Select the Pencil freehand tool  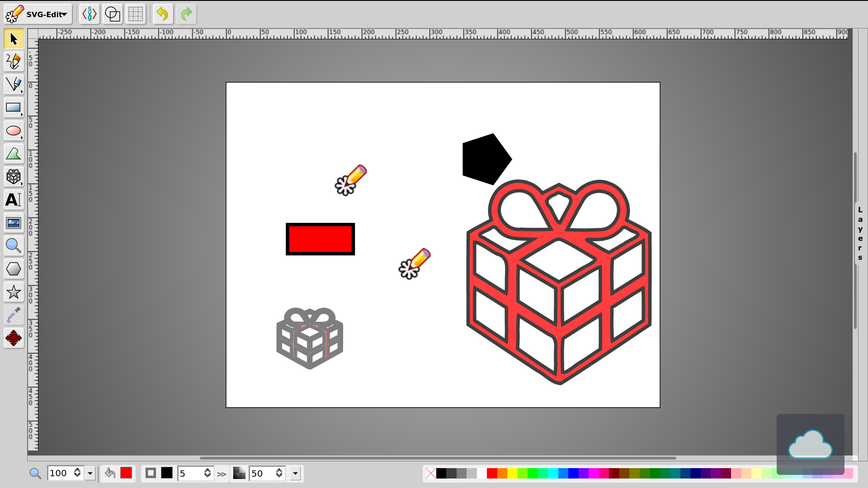coord(14,61)
